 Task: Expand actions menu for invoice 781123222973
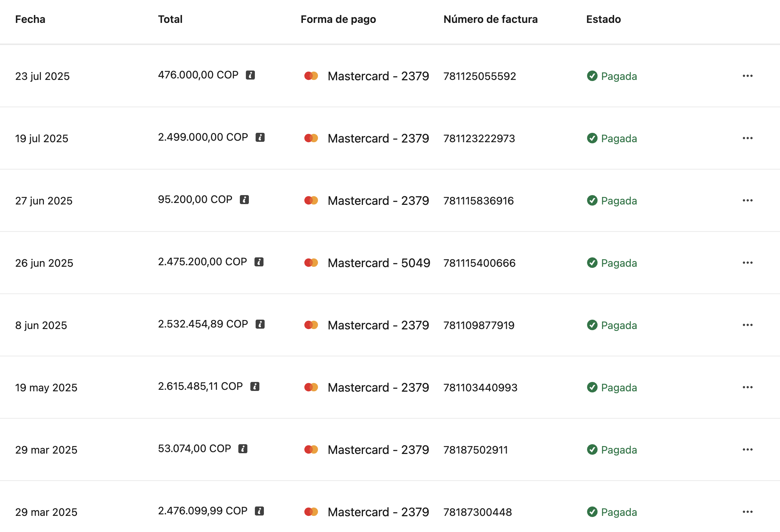pyautogui.click(x=747, y=138)
